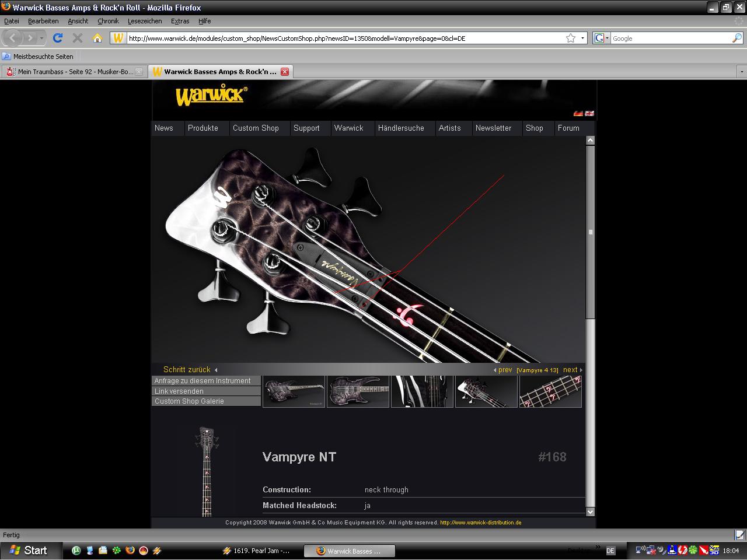
Task: Switch the DE keyboard language indicator
Action: click(x=610, y=551)
